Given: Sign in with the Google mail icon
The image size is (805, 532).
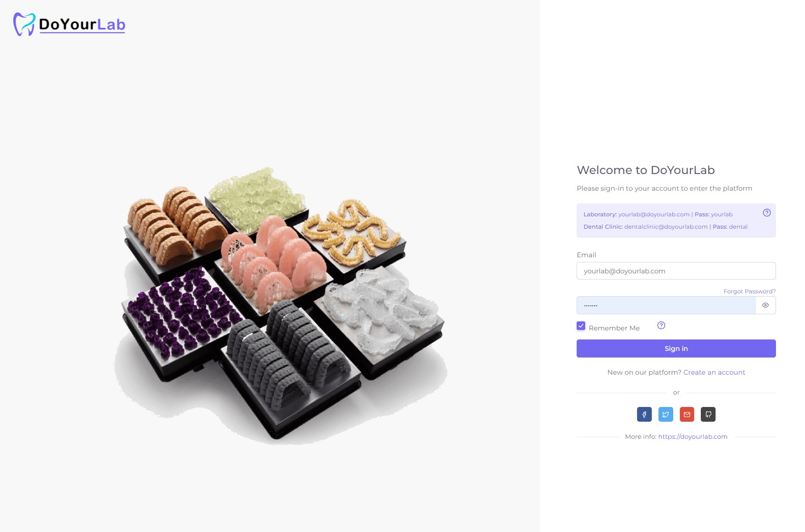Looking at the screenshot, I should pyautogui.click(x=687, y=415).
